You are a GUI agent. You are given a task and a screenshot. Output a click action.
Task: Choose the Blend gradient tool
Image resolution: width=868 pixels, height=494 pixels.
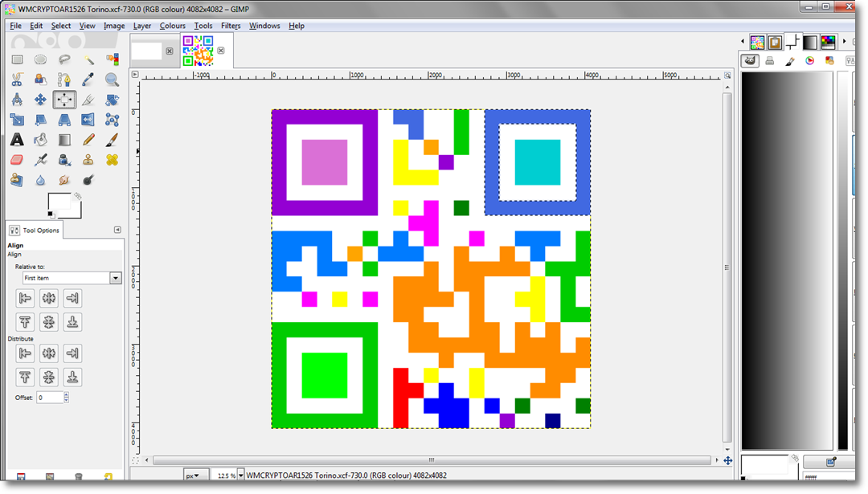(x=64, y=140)
